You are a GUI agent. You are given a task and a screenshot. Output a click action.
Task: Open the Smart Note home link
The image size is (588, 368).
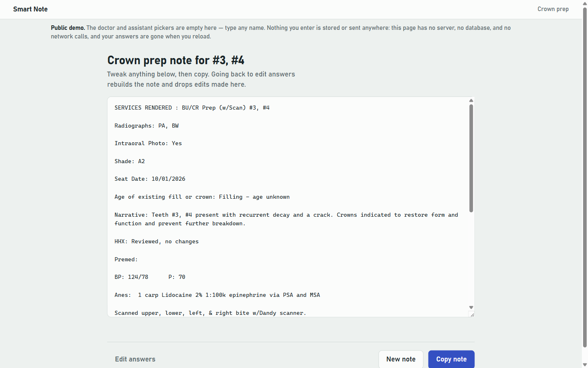[30, 9]
